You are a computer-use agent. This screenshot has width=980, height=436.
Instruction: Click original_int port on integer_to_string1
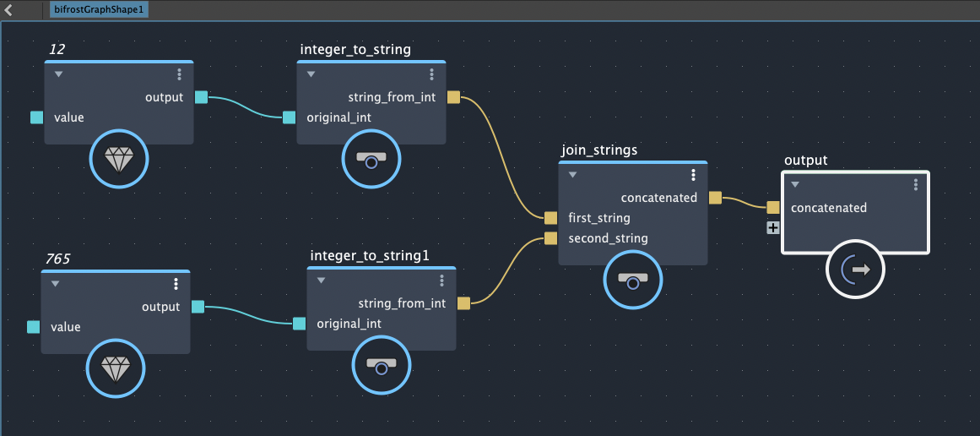300,324
